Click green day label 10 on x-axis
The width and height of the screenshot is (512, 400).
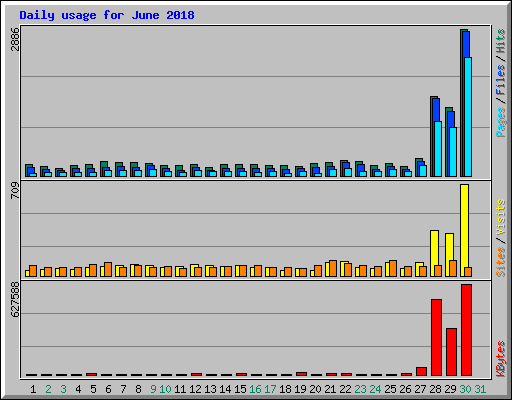pos(165,389)
